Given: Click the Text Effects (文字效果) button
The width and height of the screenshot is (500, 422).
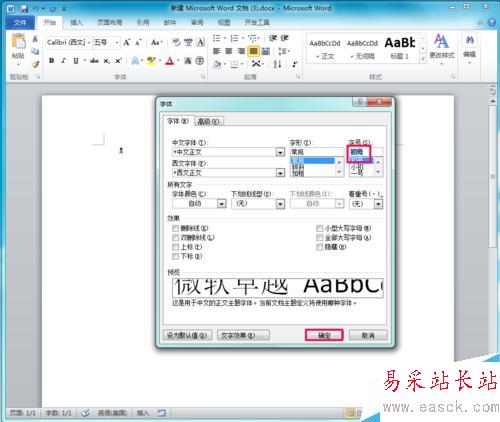Looking at the screenshot, I should [x=243, y=335].
